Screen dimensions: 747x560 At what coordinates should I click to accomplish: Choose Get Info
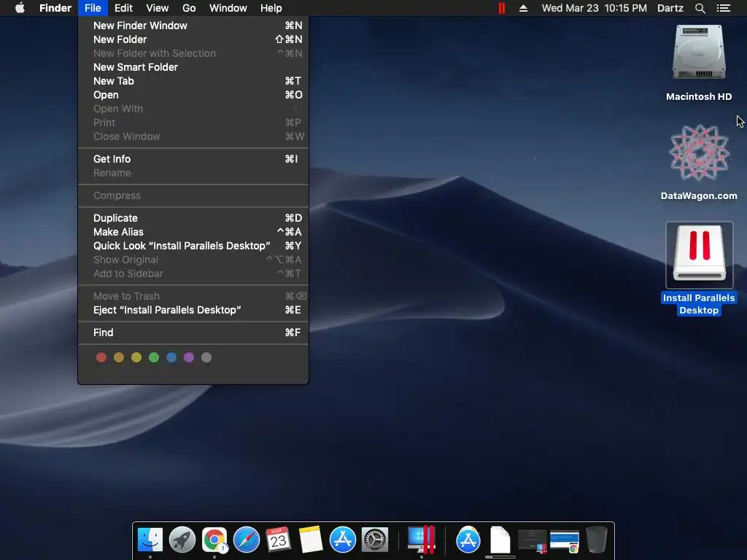point(193,159)
